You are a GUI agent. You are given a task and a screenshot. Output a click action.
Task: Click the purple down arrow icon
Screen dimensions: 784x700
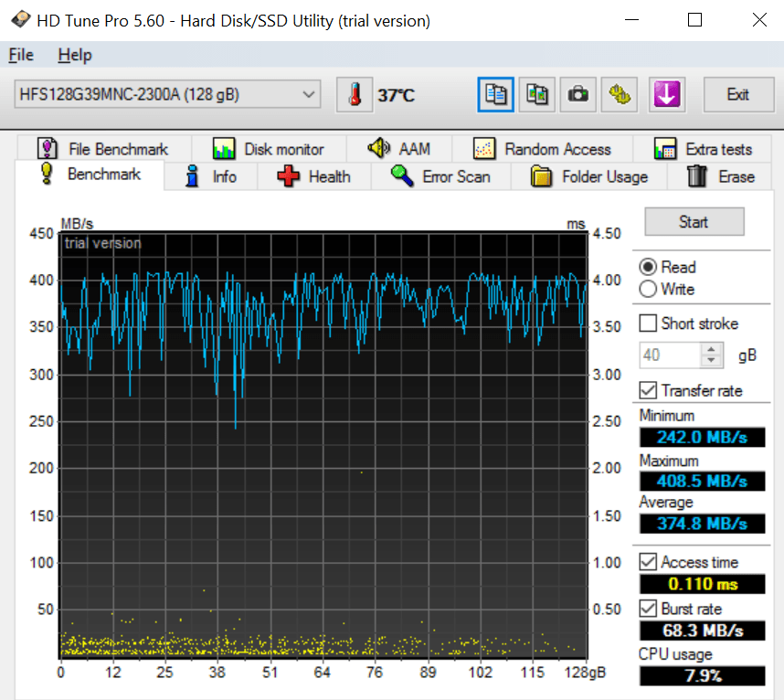[x=667, y=94]
